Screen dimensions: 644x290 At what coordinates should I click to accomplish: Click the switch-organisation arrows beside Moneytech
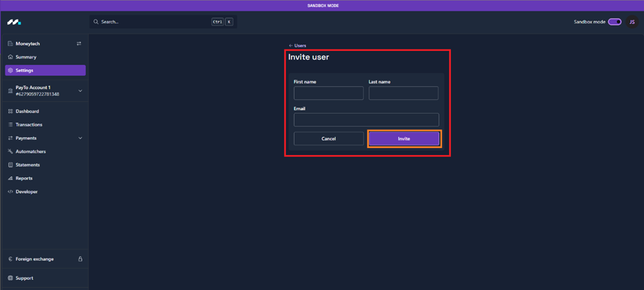(79, 43)
